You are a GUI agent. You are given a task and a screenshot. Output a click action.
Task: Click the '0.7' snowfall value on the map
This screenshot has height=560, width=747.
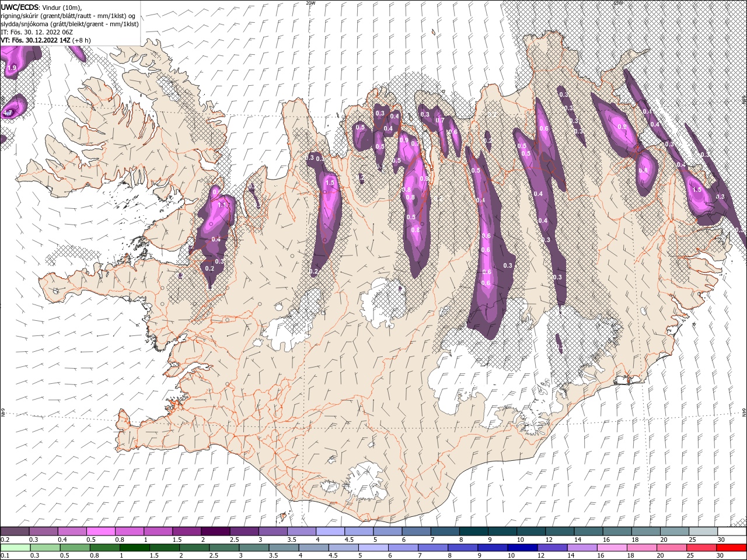tap(441, 121)
